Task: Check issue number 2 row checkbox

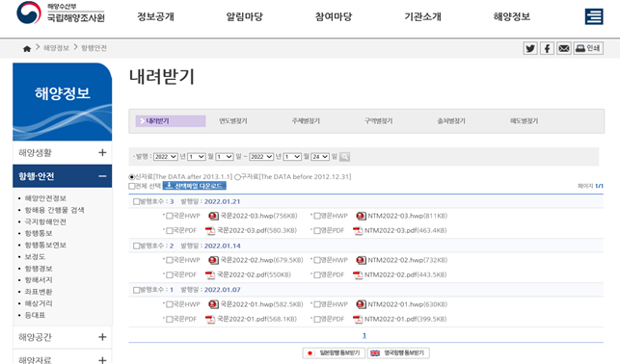Action: coord(136,246)
